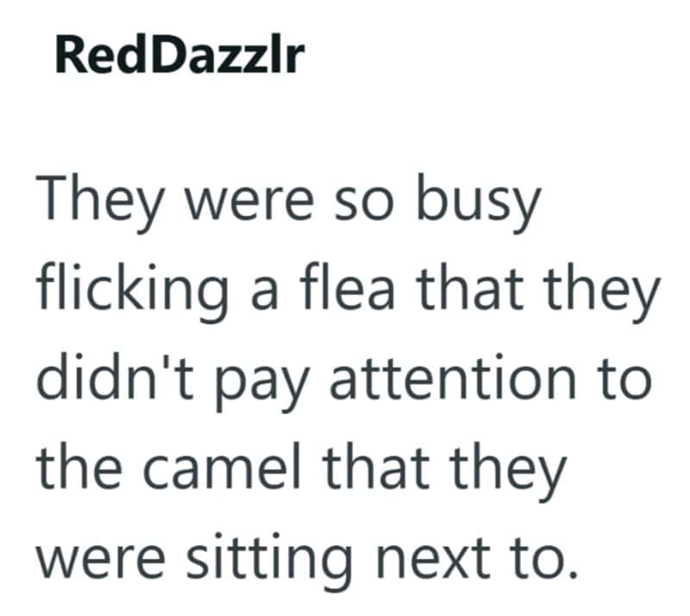Click the final word "to." ending the comment
The height and width of the screenshot is (616, 690).
tap(544, 556)
